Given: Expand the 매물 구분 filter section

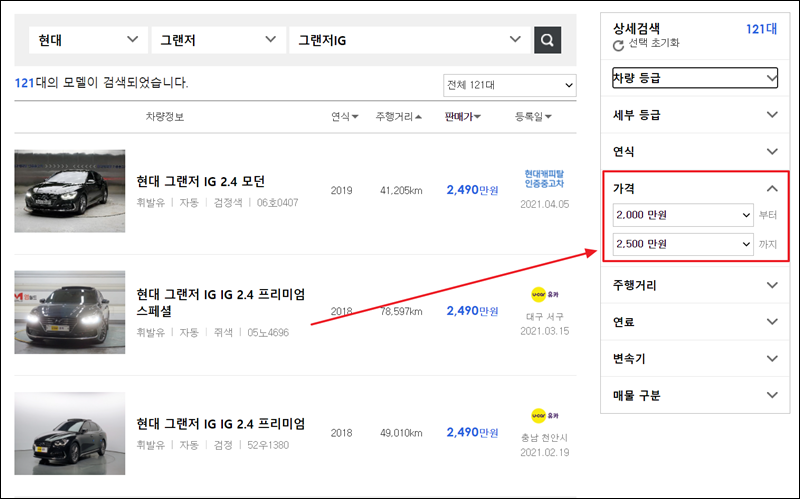Looking at the screenshot, I should click(x=695, y=395).
